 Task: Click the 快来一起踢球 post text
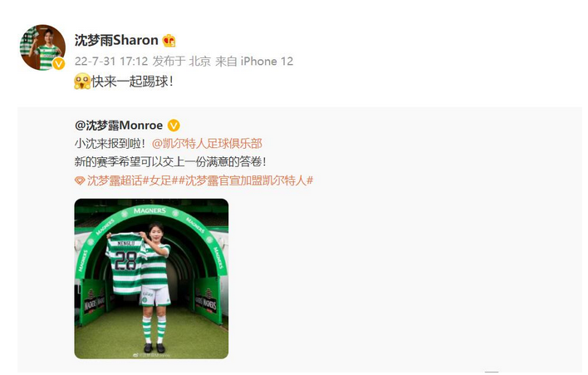tap(133, 81)
